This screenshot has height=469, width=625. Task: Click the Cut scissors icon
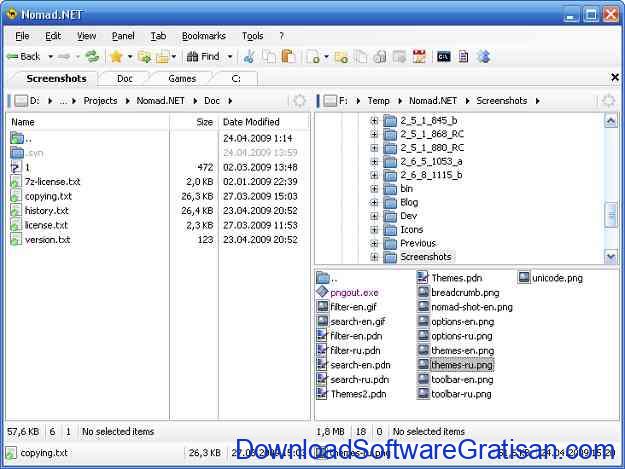tap(250, 57)
